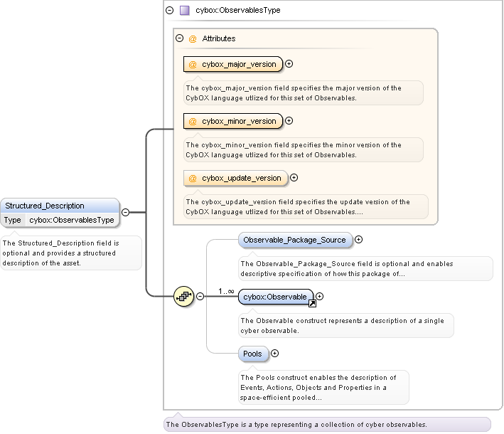Expand the cybox:Observable element

(x=320, y=297)
